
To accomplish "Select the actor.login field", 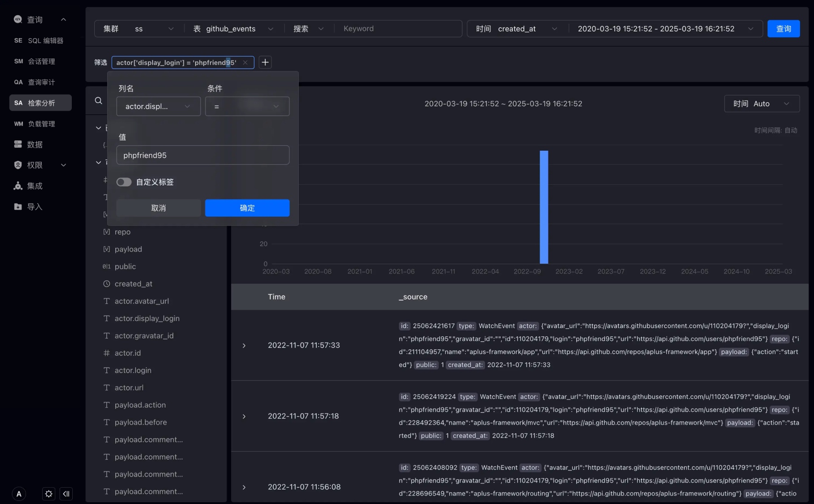I will (x=133, y=370).
